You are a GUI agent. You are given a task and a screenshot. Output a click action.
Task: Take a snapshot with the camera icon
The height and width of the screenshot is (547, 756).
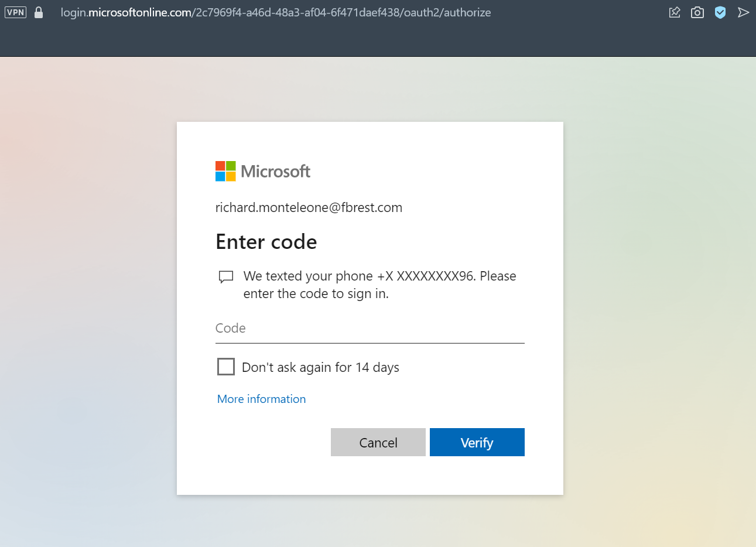(x=697, y=12)
